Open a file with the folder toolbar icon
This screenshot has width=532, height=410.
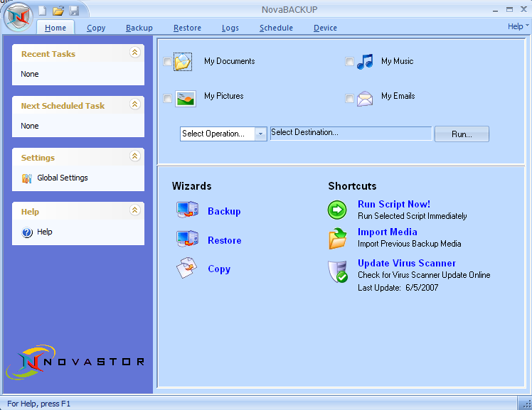tap(58, 11)
